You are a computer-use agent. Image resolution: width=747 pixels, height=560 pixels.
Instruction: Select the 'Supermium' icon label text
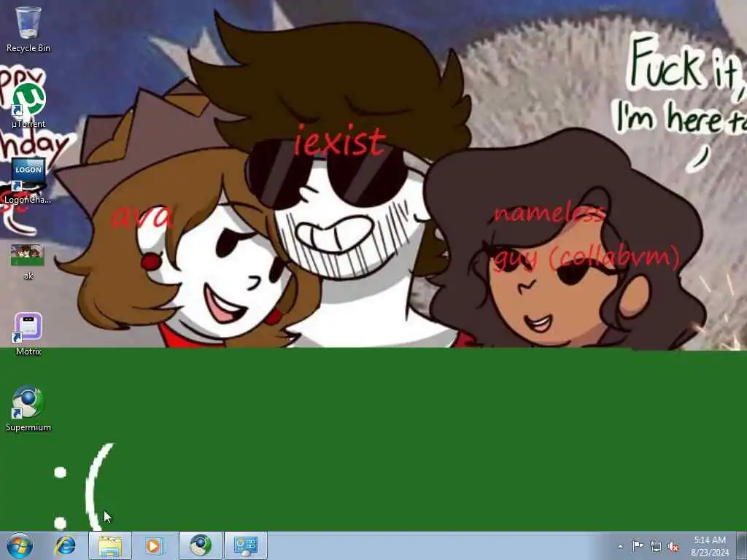tap(28, 427)
